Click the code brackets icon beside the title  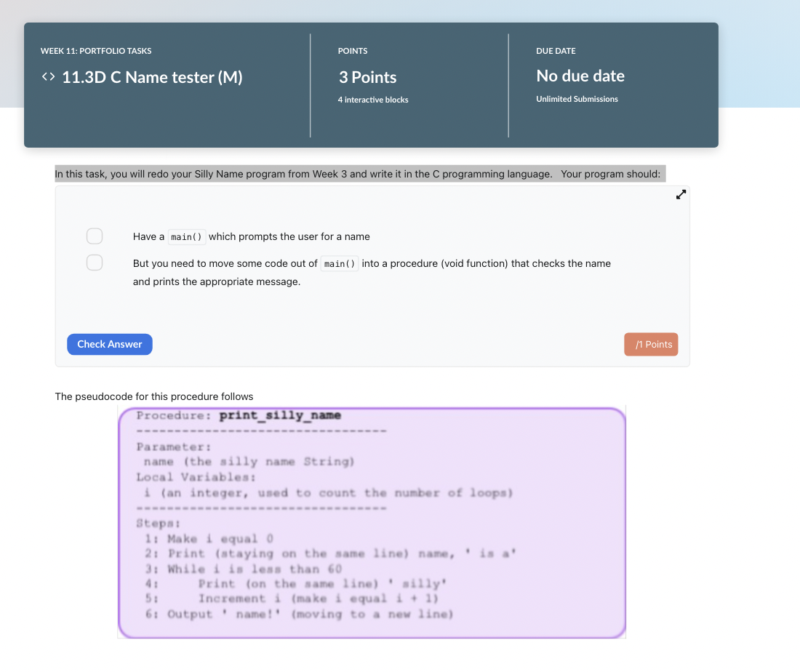point(48,76)
